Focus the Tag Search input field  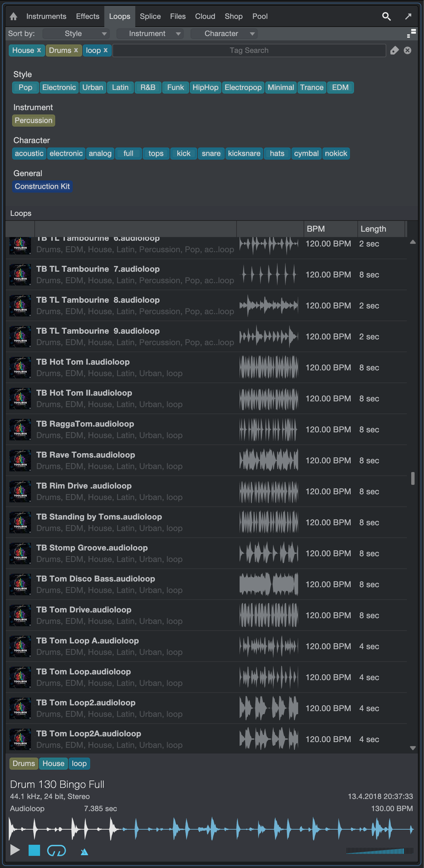[x=249, y=50]
